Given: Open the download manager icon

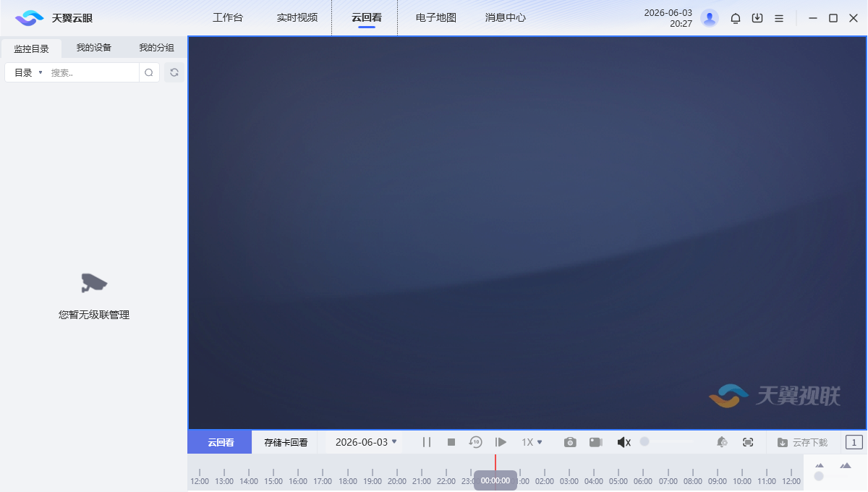Looking at the screenshot, I should (757, 18).
